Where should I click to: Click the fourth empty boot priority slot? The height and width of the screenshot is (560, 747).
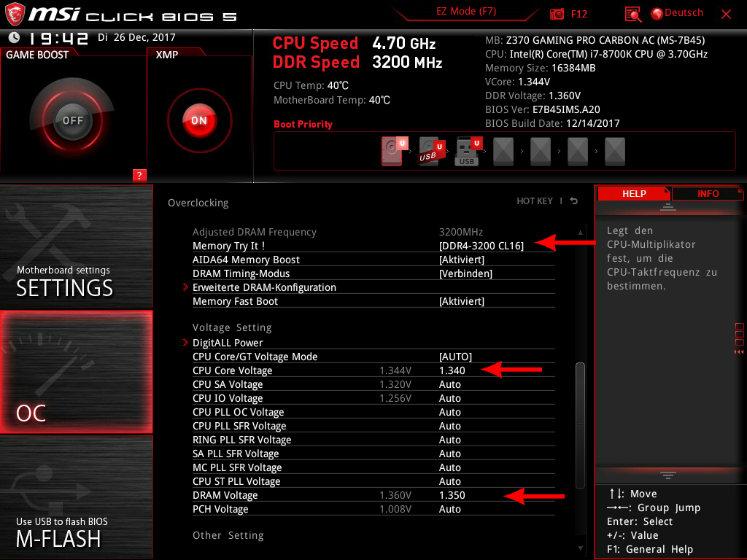point(503,152)
